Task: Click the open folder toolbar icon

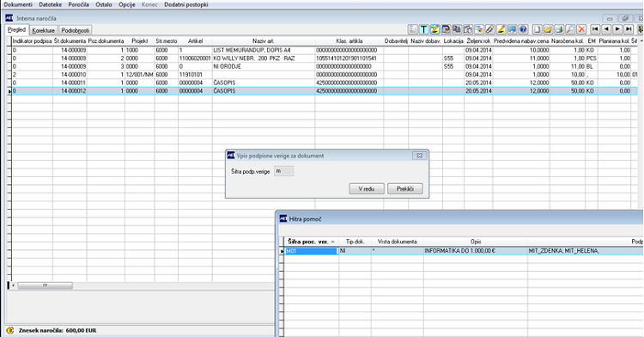Action: point(548,29)
